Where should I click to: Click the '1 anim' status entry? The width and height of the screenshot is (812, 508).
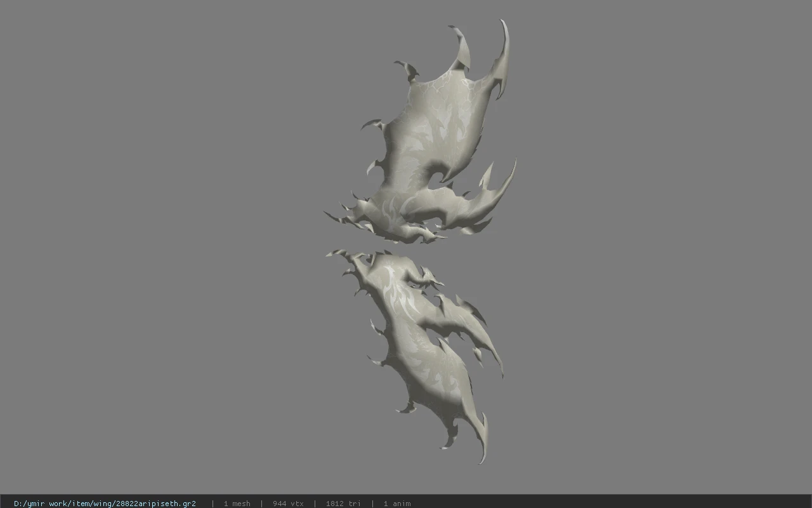(x=396, y=504)
